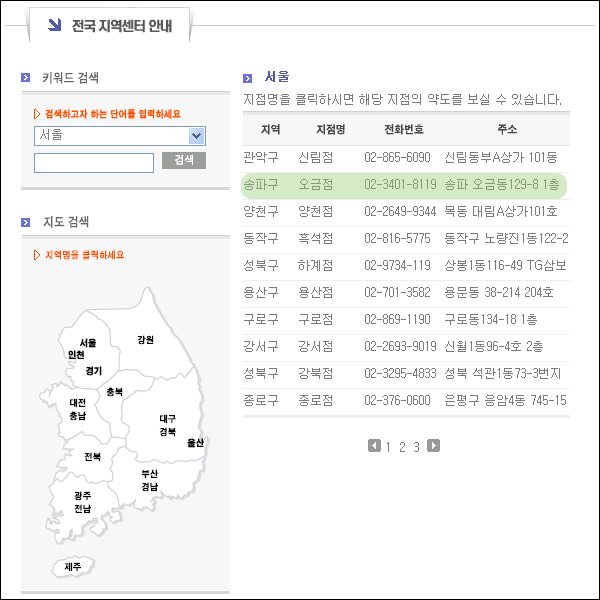This screenshot has height=600, width=600.
Task: Open 강서점 branch map
Action: 316,346
